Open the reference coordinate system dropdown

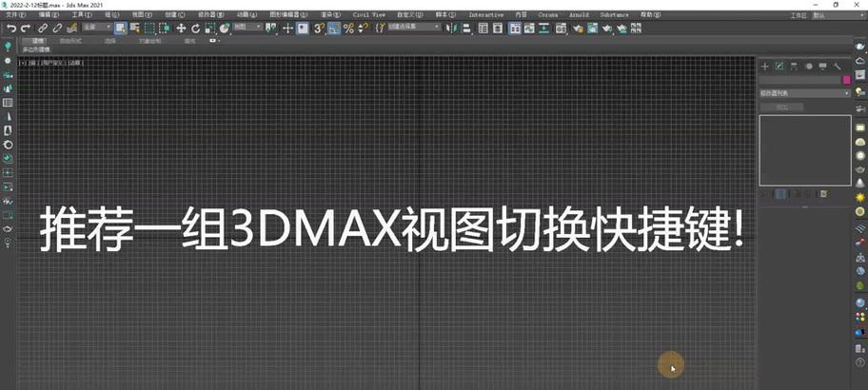click(247, 27)
